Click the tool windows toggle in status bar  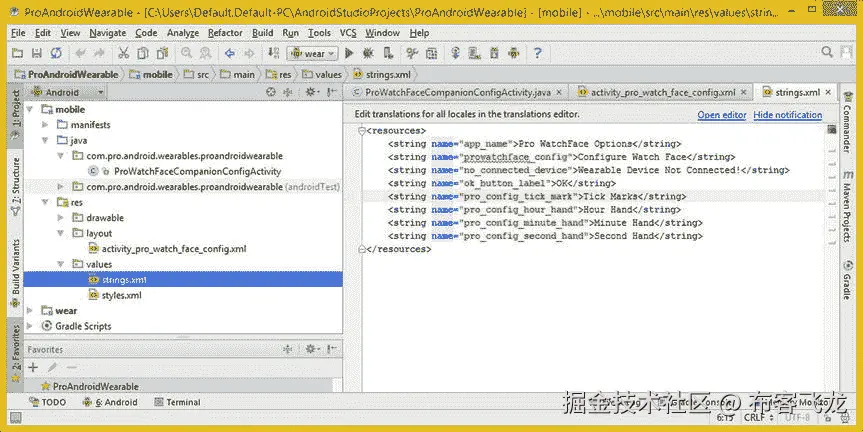coord(15,418)
